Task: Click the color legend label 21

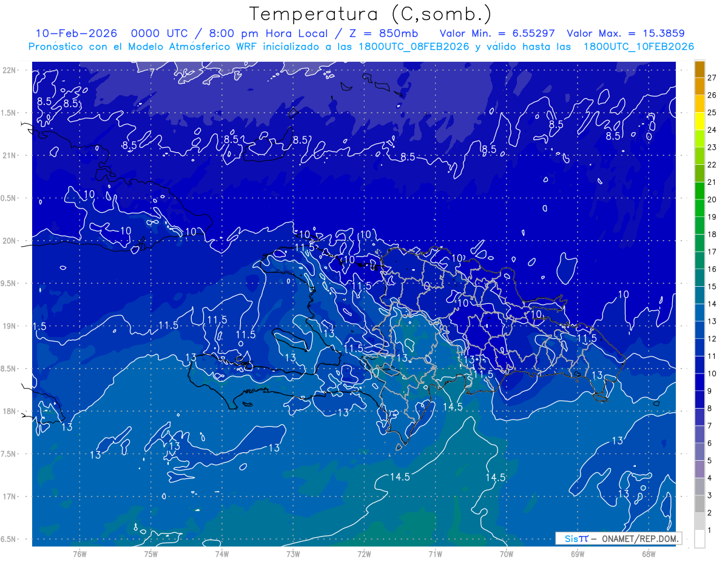Action: pyautogui.click(x=712, y=182)
